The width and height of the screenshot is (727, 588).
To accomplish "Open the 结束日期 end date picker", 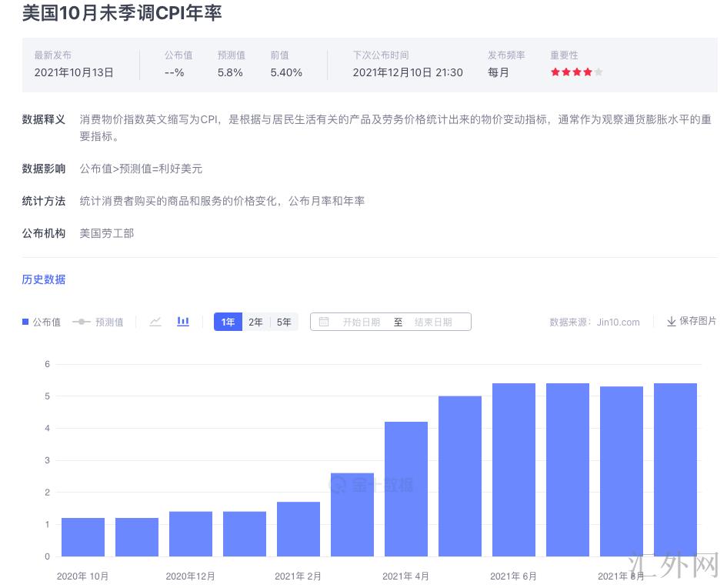I will click(433, 322).
